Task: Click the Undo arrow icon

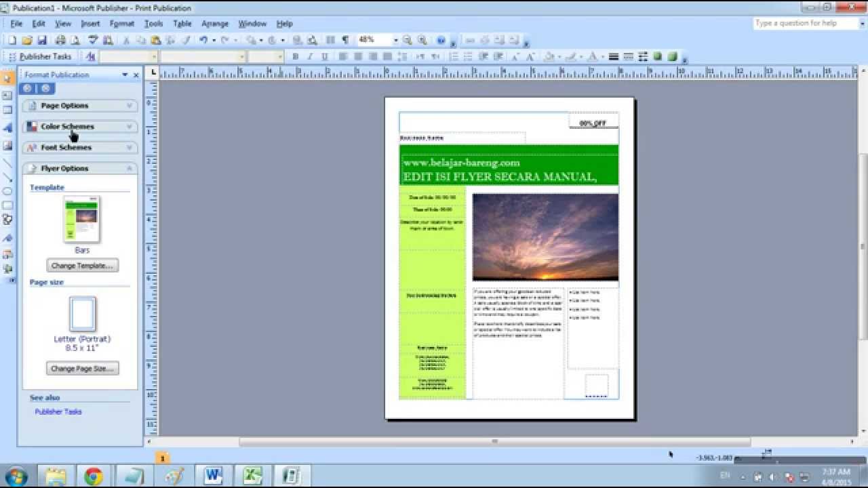Action: click(x=203, y=40)
